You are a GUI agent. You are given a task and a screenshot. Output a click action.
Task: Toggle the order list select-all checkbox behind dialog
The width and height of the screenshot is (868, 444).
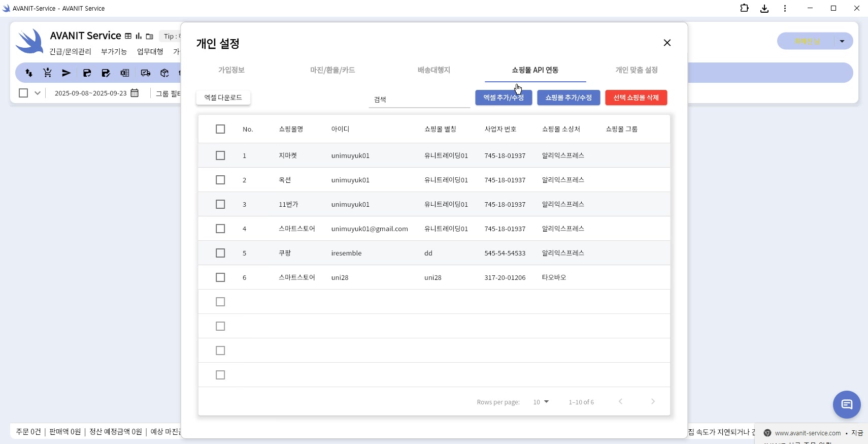click(23, 93)
